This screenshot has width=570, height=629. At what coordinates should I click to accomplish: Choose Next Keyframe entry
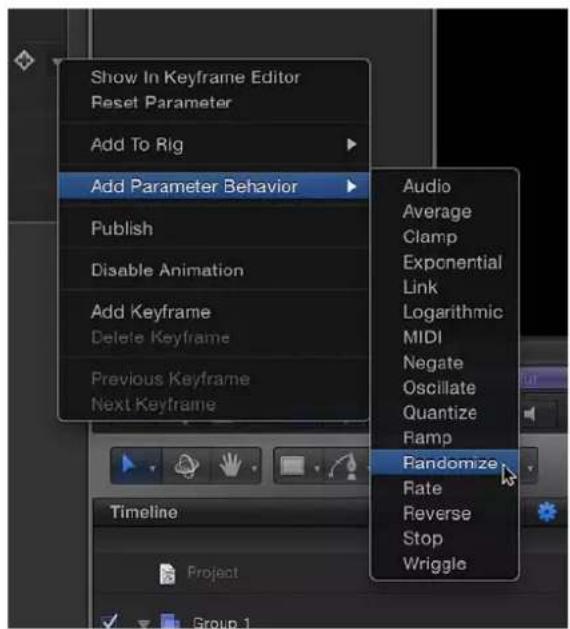tap(153, 404)
